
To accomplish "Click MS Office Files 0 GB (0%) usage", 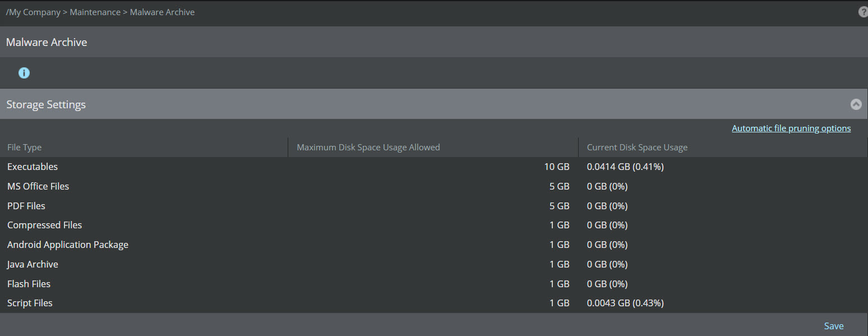I will tap(607, 186).
